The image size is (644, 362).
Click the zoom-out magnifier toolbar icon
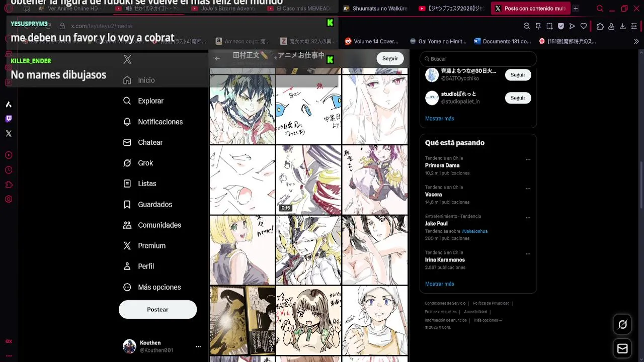pyautogui.click(x=527, y=26)
